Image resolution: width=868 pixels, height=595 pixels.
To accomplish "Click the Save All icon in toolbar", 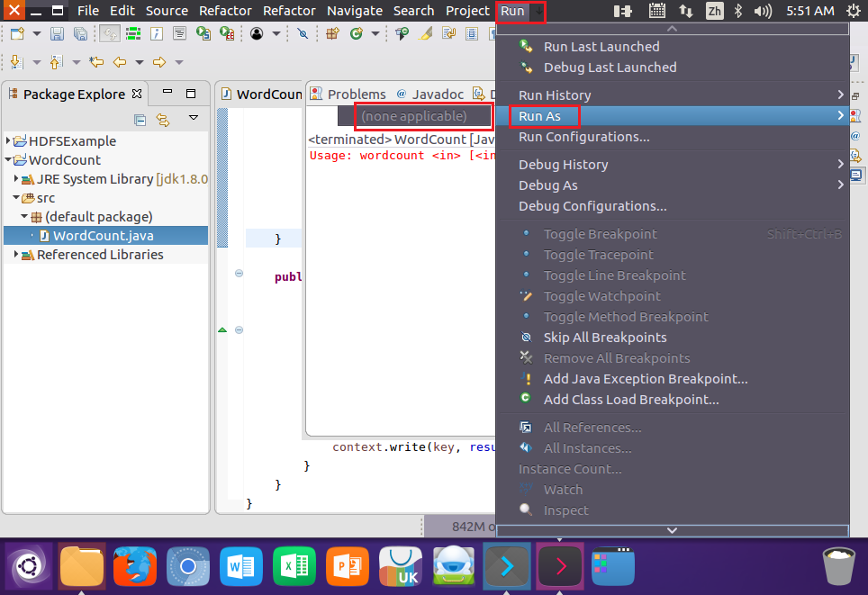I will tap(80, 34).
